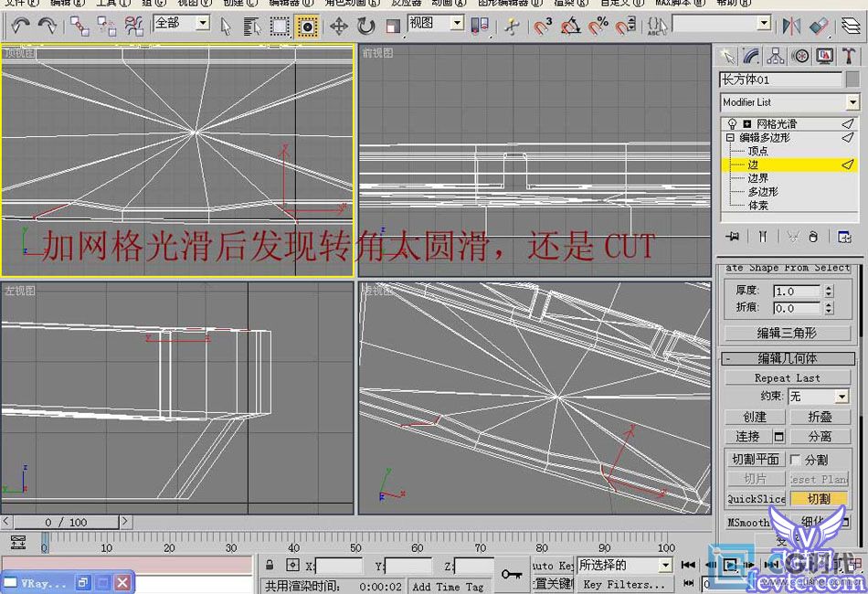Open the mini curve editor icon beside timeline
The height and width of the screenshot is (594, 868).
(x=18, y=543)
